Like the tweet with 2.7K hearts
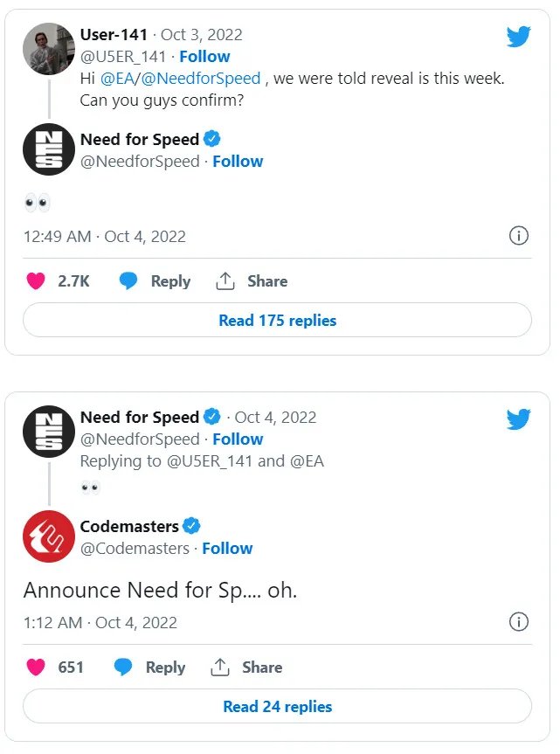The image size is (560, 754). 36,281
